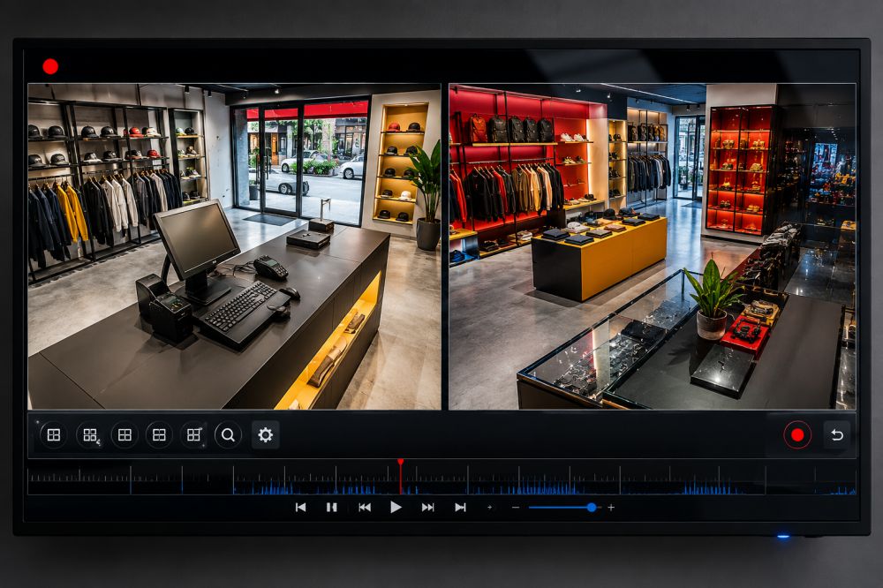Image resolution: width=883 pixels, height=588 pixels.
Task: Choose the separated-tiles layout with small arrow
Action: (x=89, y=434)
